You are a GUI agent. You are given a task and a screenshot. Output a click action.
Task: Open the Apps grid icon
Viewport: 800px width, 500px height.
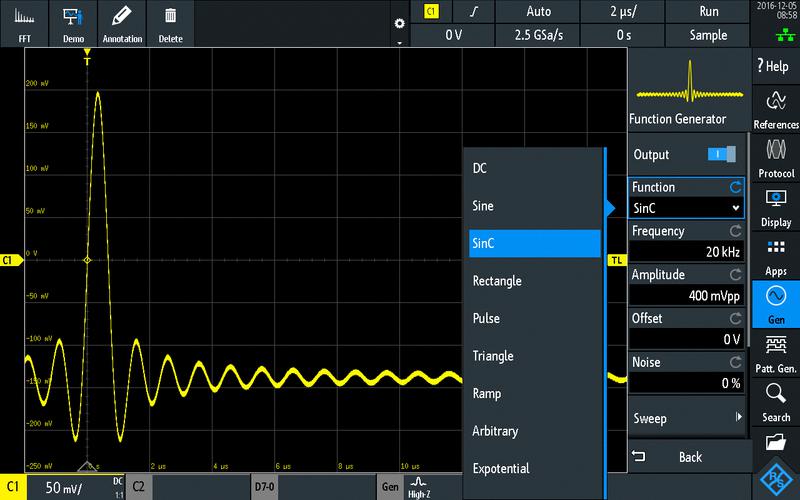coord(776,257)
